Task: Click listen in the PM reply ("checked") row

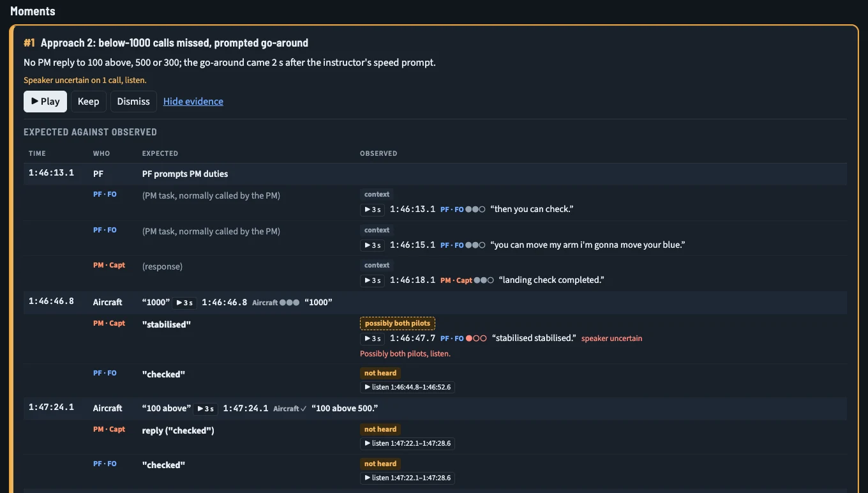Action: pyautogui.click(x=407, y=443)
